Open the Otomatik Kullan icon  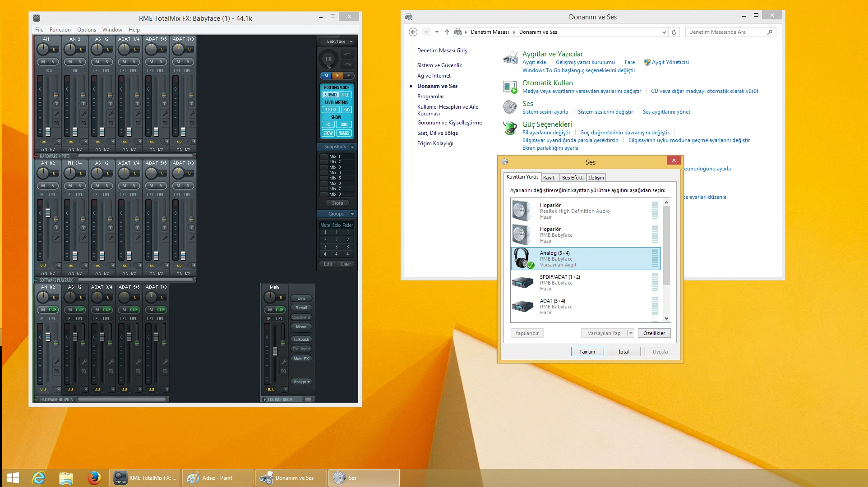pos(510,87)
